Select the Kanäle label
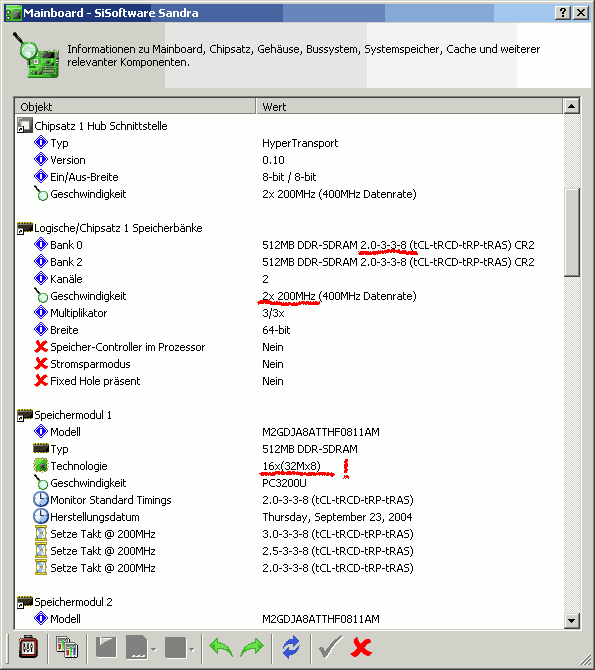 [66, 279]
